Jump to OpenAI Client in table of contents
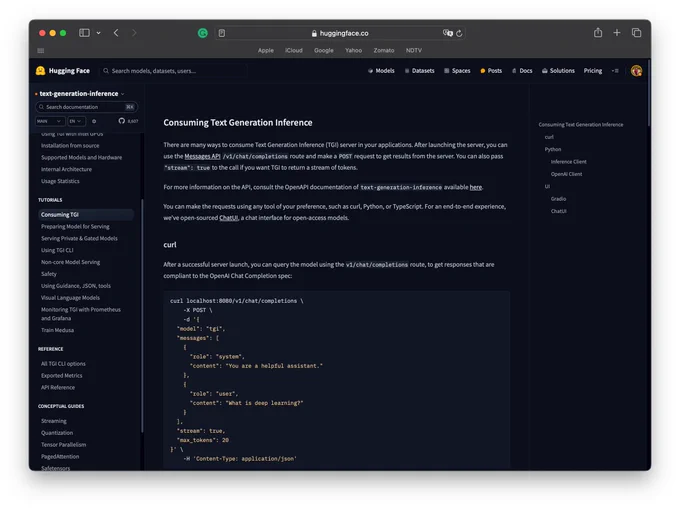 pyautogui.click(x=566, y=174)
